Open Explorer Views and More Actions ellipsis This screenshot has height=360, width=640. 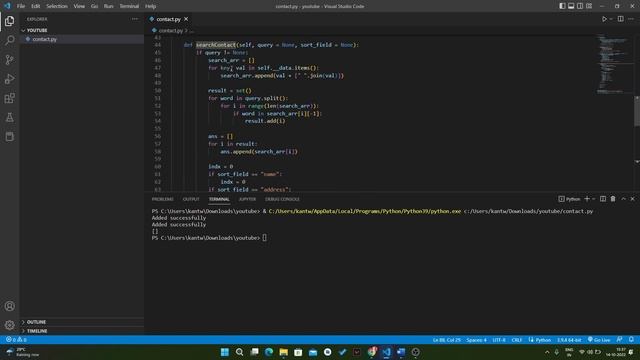point(135,19)
